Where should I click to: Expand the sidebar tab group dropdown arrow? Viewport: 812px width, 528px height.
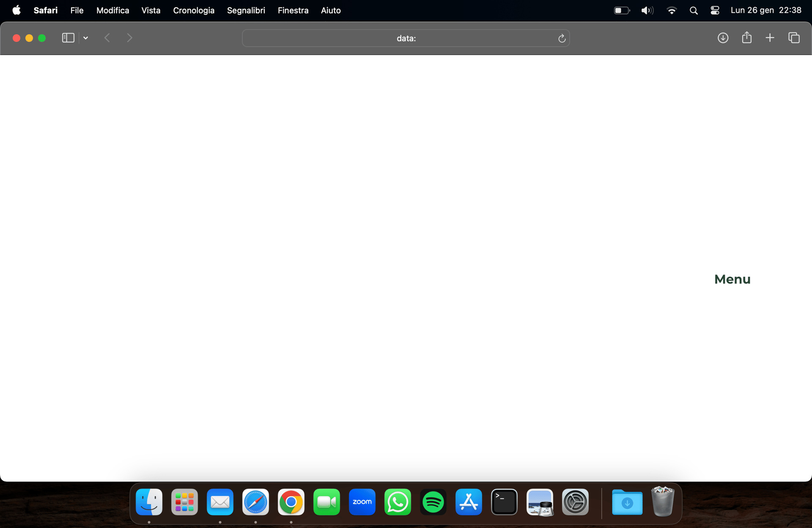tap(86, 38)
